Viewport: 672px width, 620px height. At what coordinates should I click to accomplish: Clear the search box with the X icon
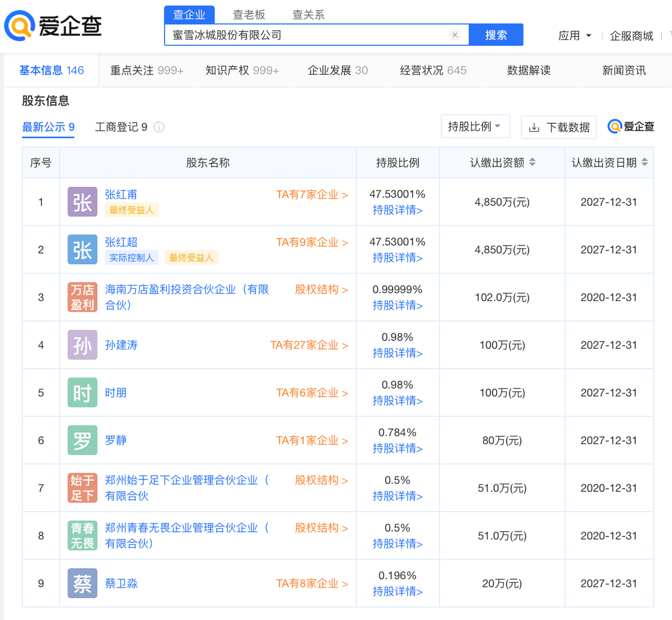pyautogui.click(x=455, y=35)
